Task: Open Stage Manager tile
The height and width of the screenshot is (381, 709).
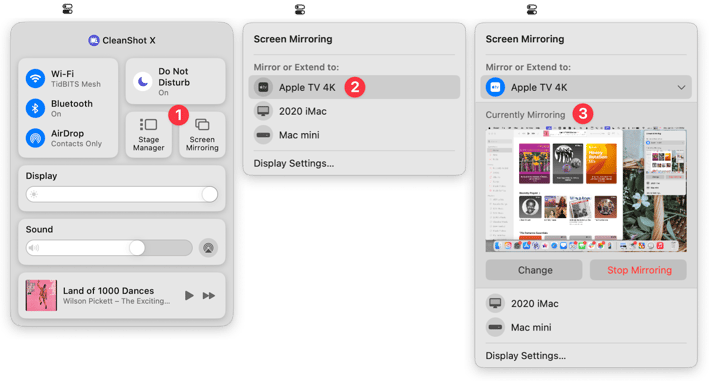Action: (x=148, y=135)
